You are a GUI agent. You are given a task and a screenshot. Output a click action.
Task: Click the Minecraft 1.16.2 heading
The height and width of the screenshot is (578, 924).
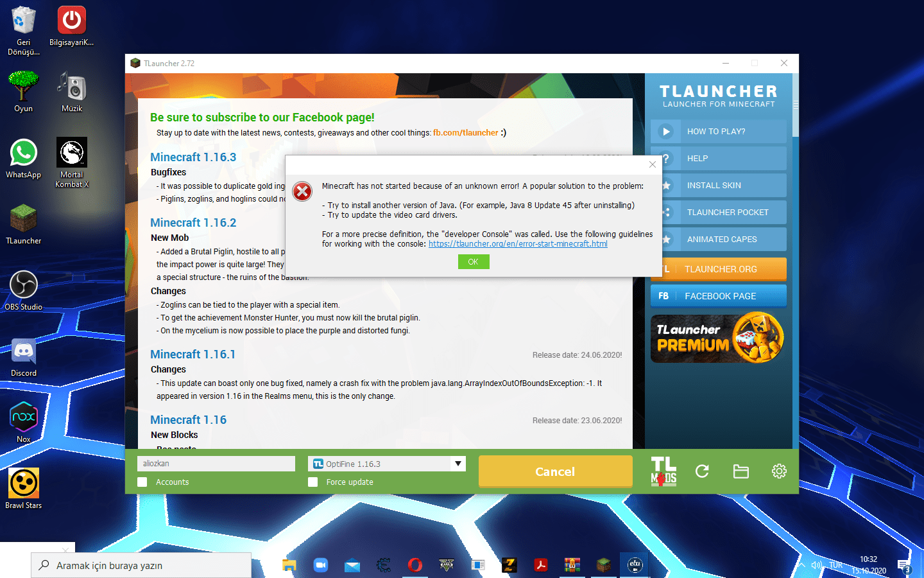[193, 223]
